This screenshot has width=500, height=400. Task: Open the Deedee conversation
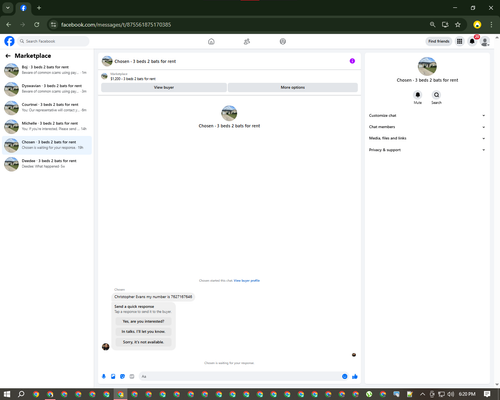47,164
